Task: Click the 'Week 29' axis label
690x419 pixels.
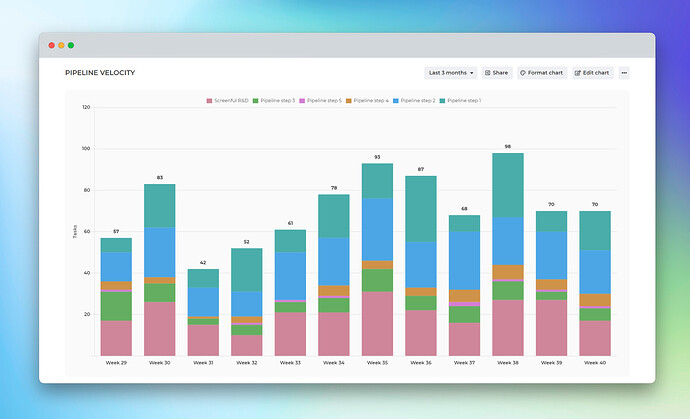Action: 116,363
